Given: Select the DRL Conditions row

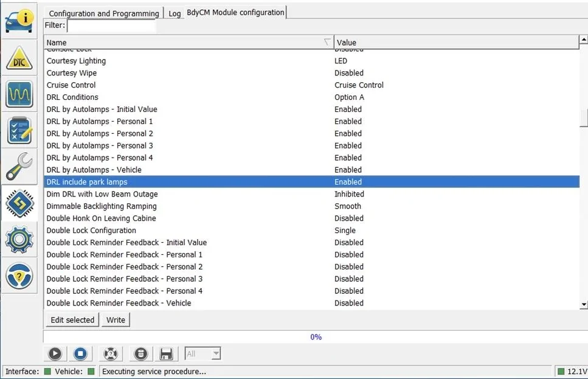Looking at the screenshot, I should pos(311,97).
